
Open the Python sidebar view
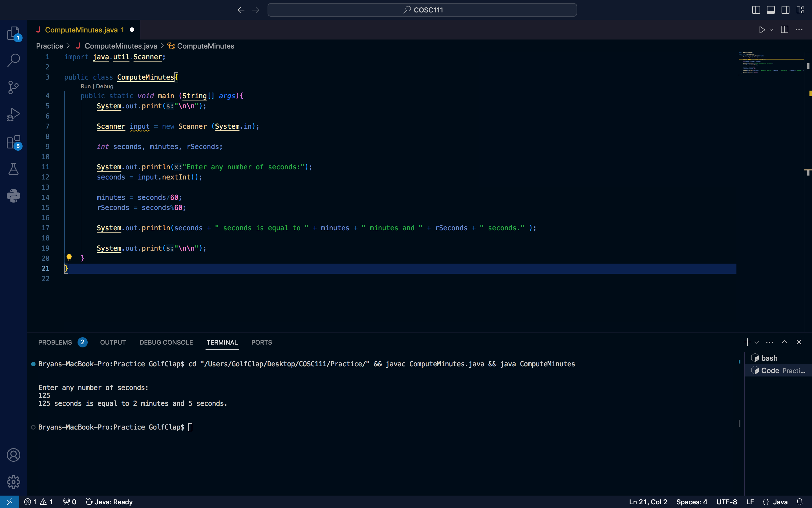(14, 196)
